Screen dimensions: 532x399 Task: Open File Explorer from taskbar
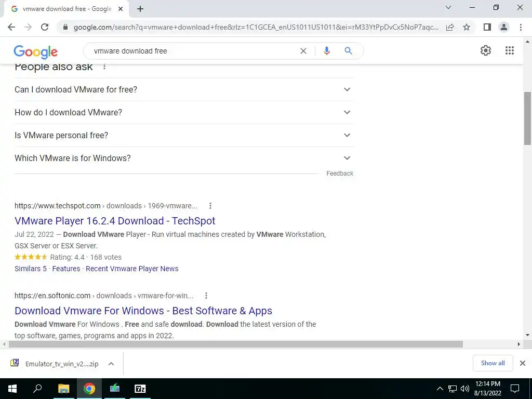(x=63, y=389)
